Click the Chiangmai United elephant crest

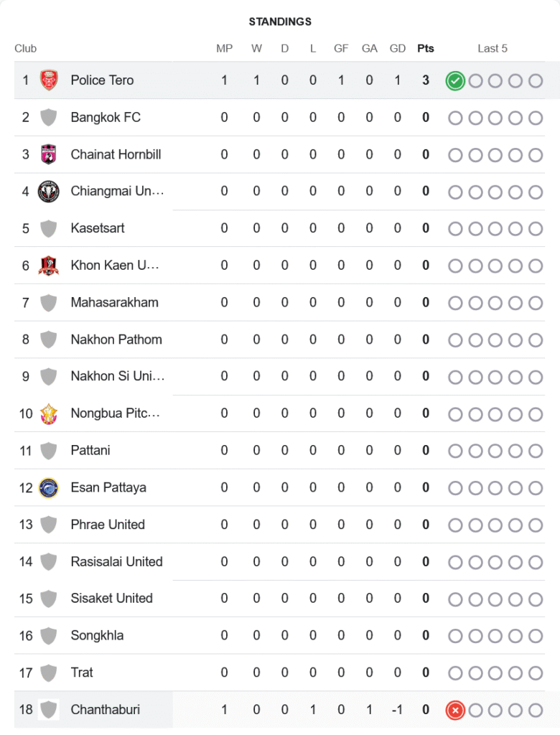tap(48, 191)
